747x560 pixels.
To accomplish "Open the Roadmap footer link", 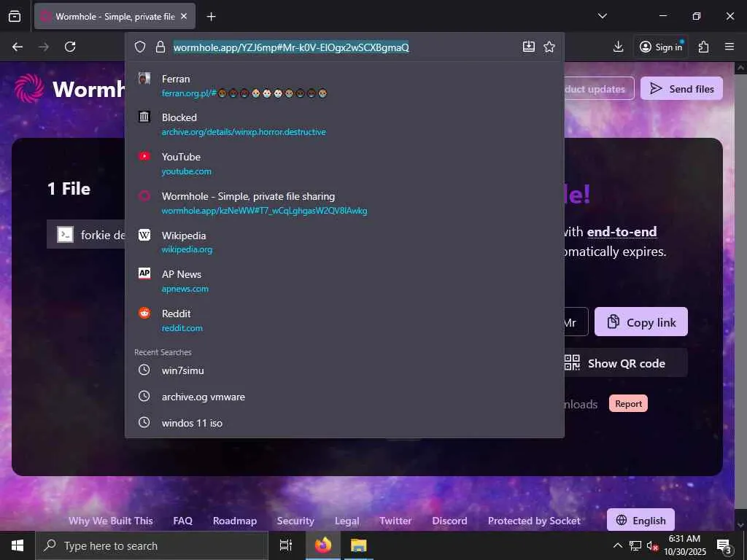I will click(x=235, y=521).
